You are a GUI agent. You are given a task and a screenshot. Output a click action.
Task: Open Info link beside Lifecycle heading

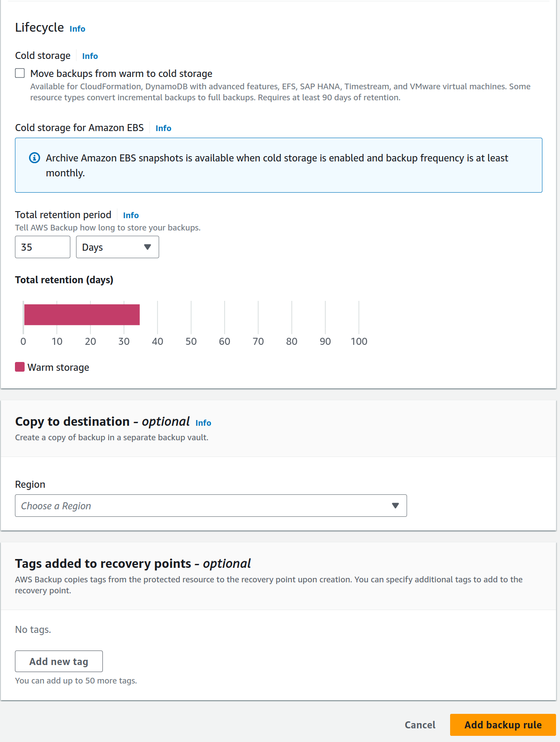(77, 29)
